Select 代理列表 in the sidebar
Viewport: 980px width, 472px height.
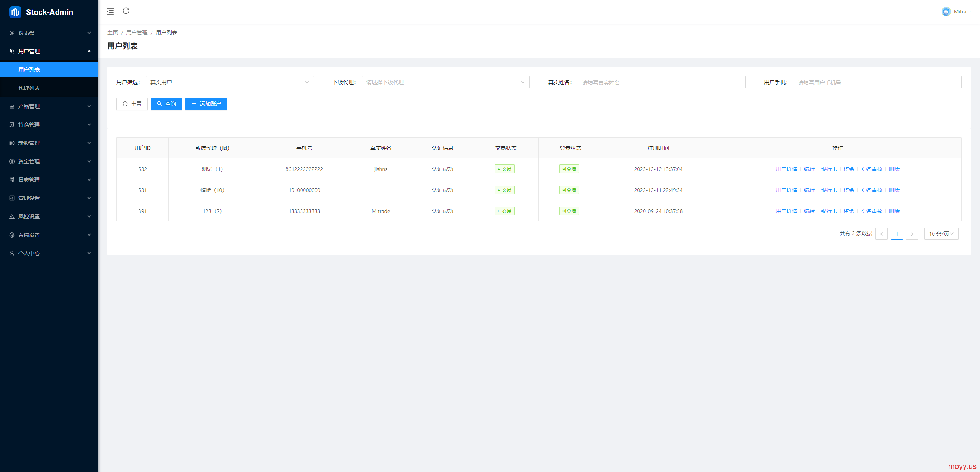coord(49,88)
